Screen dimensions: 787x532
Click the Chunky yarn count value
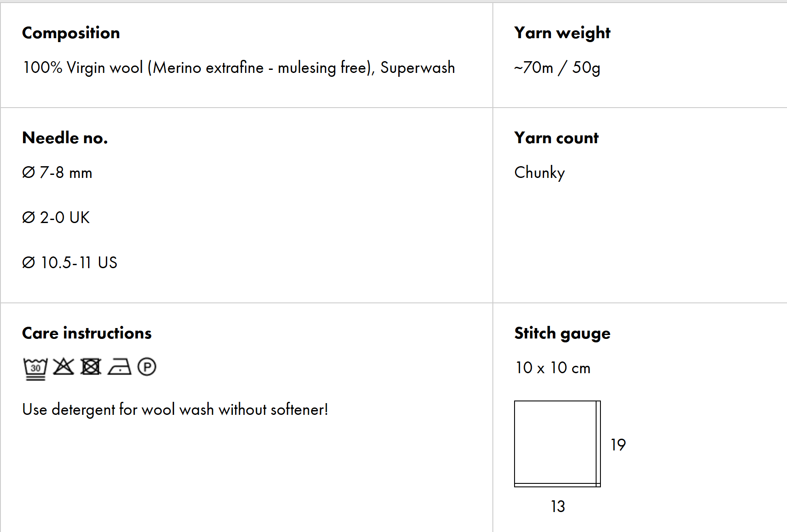(x=539, y=173)
